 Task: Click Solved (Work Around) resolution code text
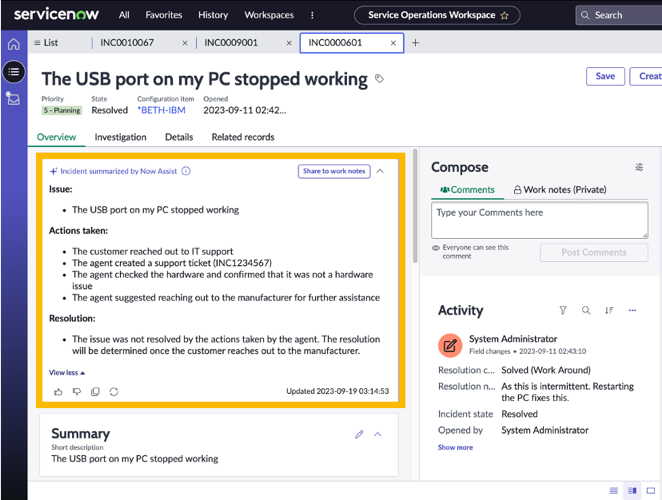pos(545,370)
